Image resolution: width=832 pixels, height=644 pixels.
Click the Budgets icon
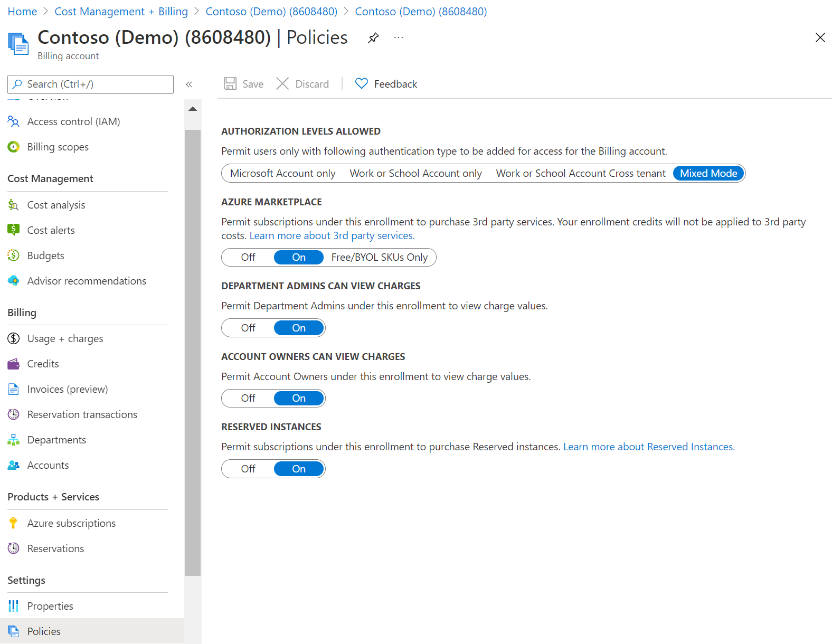(x=14, y=255)
